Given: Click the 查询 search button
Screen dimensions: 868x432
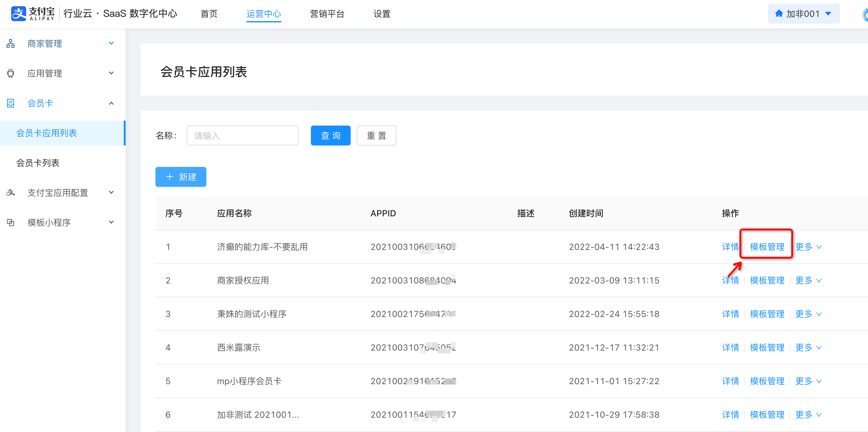Looking at the screenshot, I should click(330, 135).
